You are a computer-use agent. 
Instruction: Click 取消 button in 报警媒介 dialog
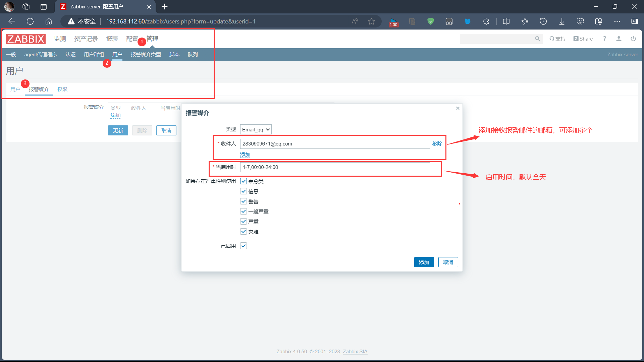click(x=448, y=262)
